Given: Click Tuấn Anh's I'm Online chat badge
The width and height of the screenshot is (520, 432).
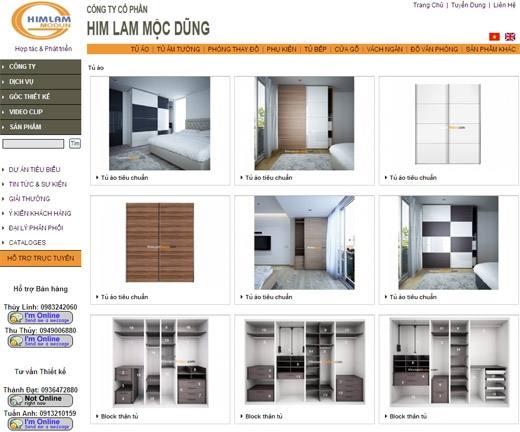Looking at the screenshot, I should point(40,424).
